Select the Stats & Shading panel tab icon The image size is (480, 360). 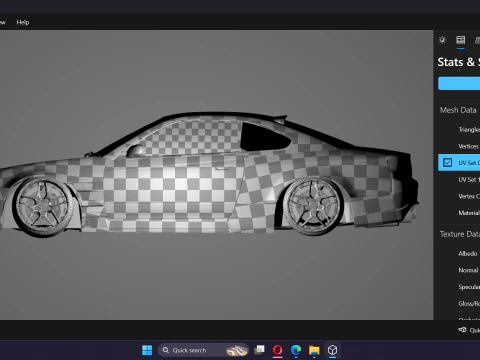[x=461, y=40]
